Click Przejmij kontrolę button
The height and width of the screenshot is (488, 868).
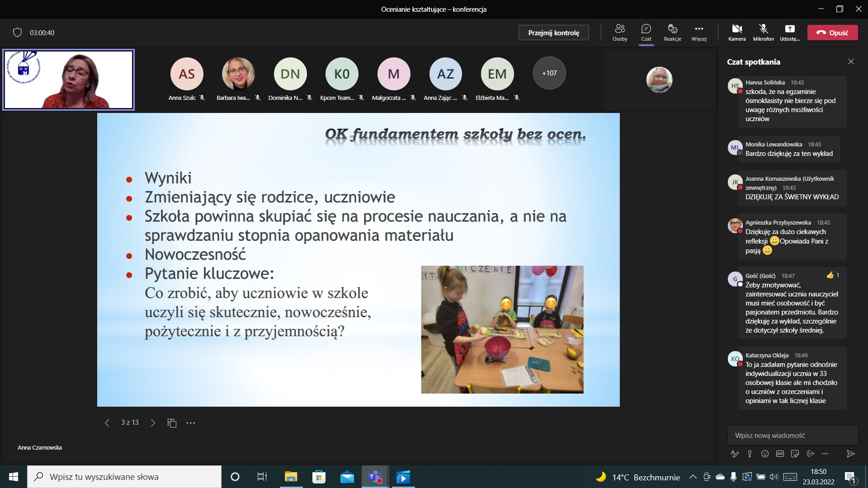point(553,33)
